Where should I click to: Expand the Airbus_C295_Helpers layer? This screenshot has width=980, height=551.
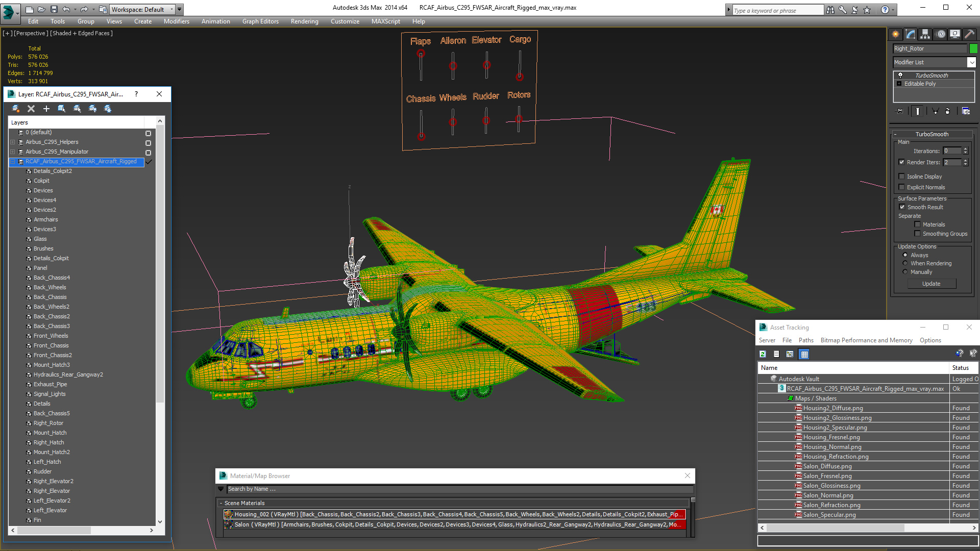[x=13, y=142]
